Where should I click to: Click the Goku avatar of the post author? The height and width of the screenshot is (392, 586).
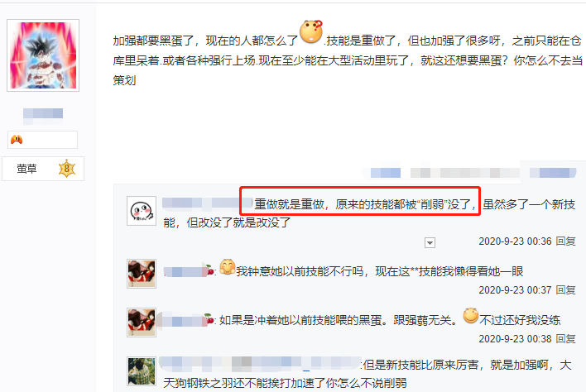point(43,55)
